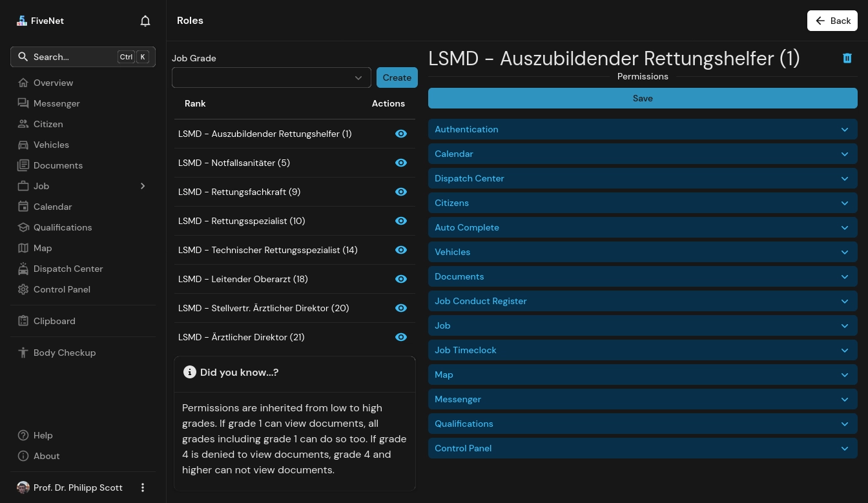
Task: View the Auszubildender Rettungshelfer (1) role
Action: [401, 134]
